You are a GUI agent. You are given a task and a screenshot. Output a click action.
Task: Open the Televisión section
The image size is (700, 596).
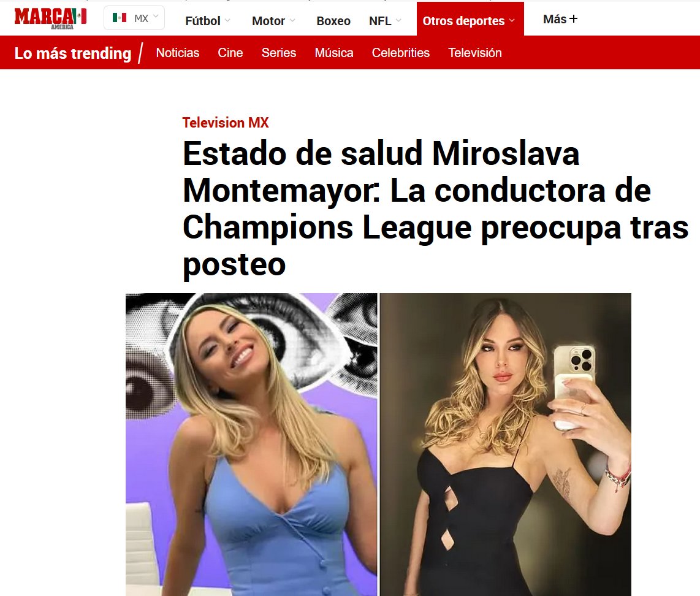tap(475, 53)
